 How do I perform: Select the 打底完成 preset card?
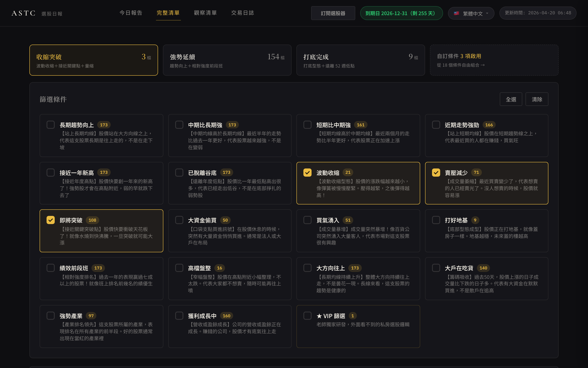pos(360,60)
